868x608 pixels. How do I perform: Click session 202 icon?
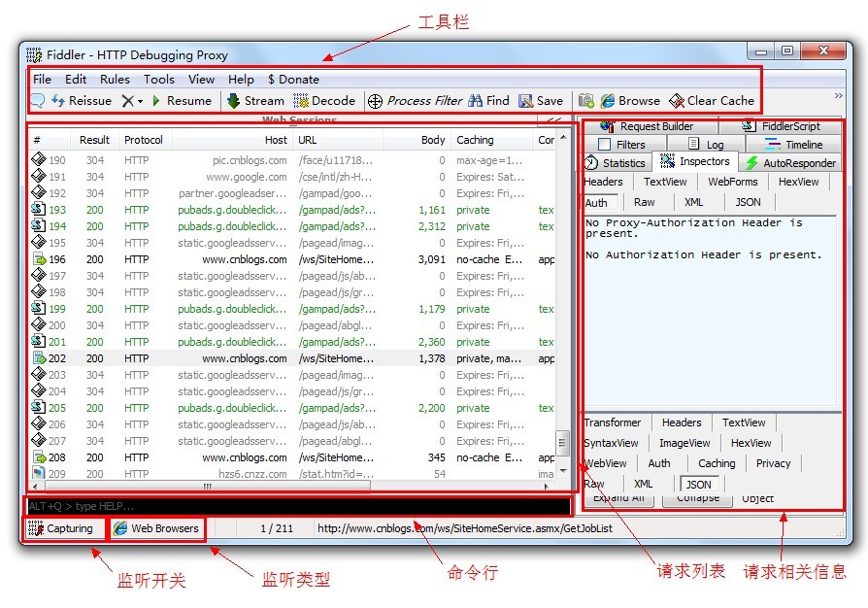(x=39, y=357)
